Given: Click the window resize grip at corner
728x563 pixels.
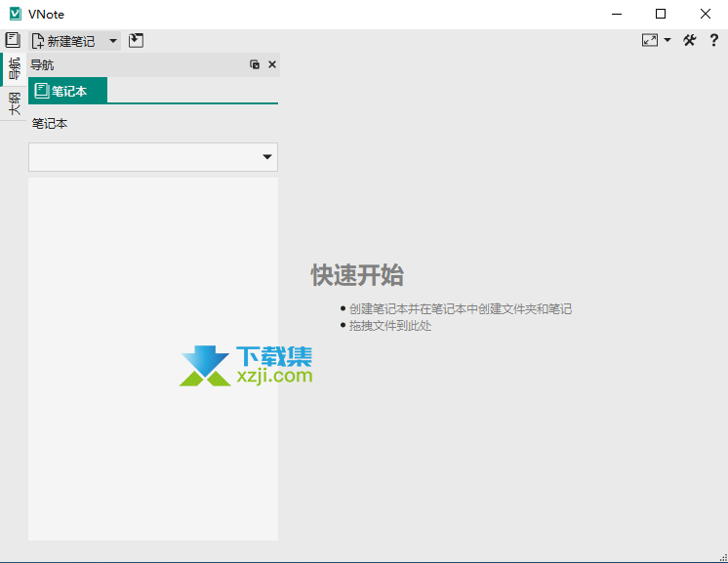Looking at the screenshot, I should coord(723,557).
